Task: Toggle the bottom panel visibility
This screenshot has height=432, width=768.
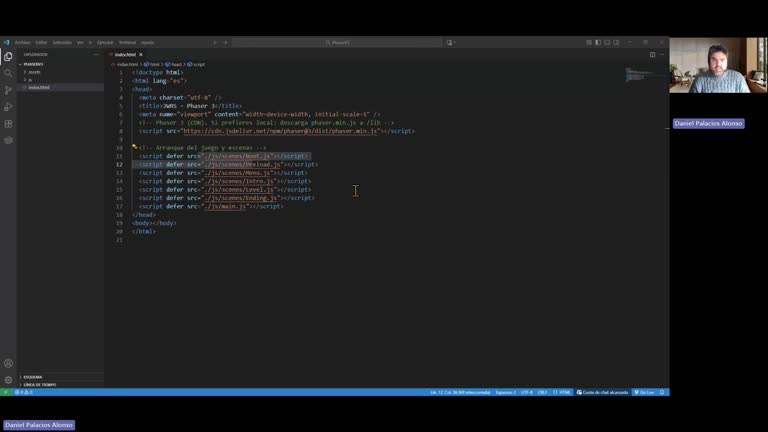Action: tap(607, 43)
